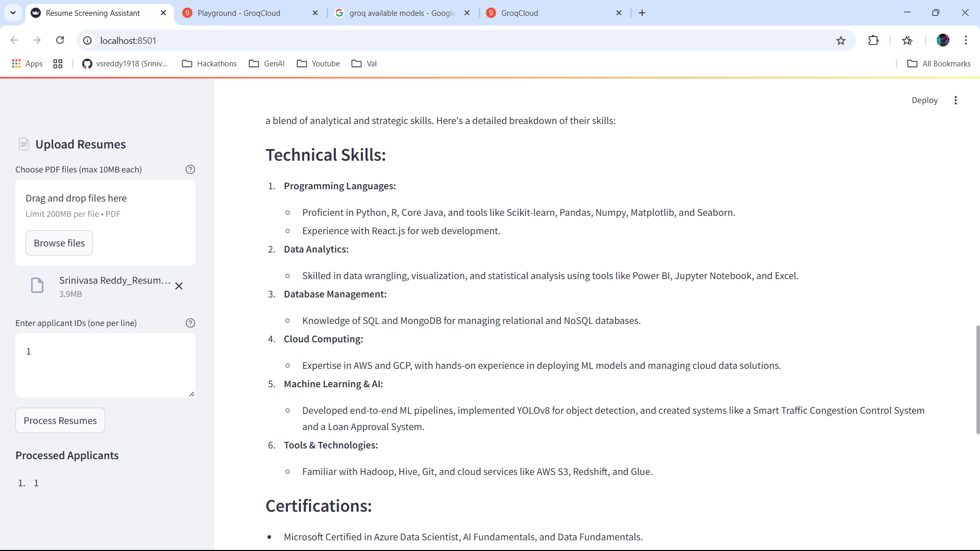Open the Streamlit three-dot main menu
Image resolution: width=980 pixels, height=551 pixels.
(x=955, y=101)
